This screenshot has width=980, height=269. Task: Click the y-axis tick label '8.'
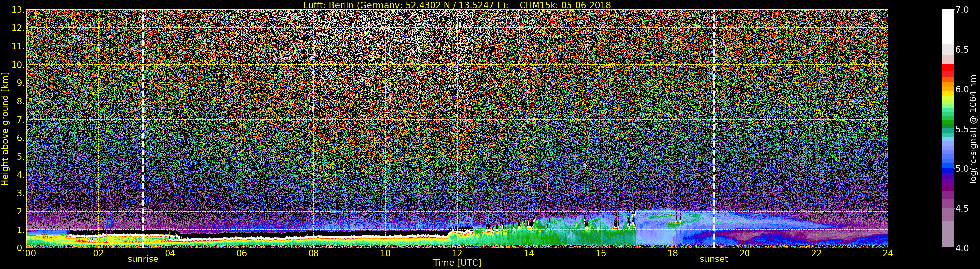21,102
